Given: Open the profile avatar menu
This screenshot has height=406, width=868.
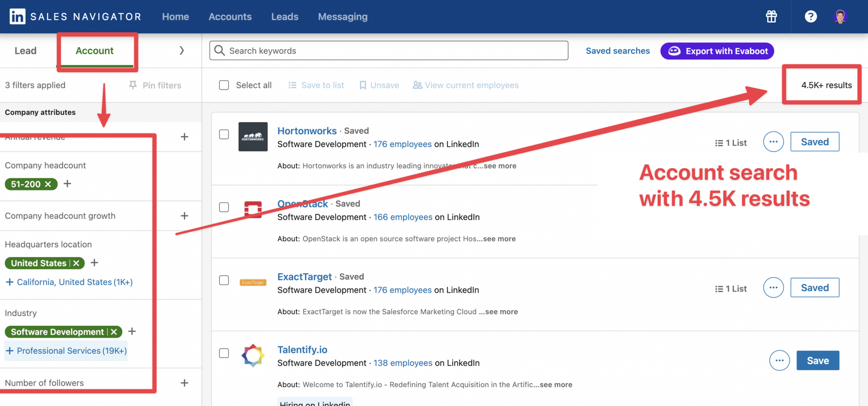Looking at the screenshot, I should 840,17.
